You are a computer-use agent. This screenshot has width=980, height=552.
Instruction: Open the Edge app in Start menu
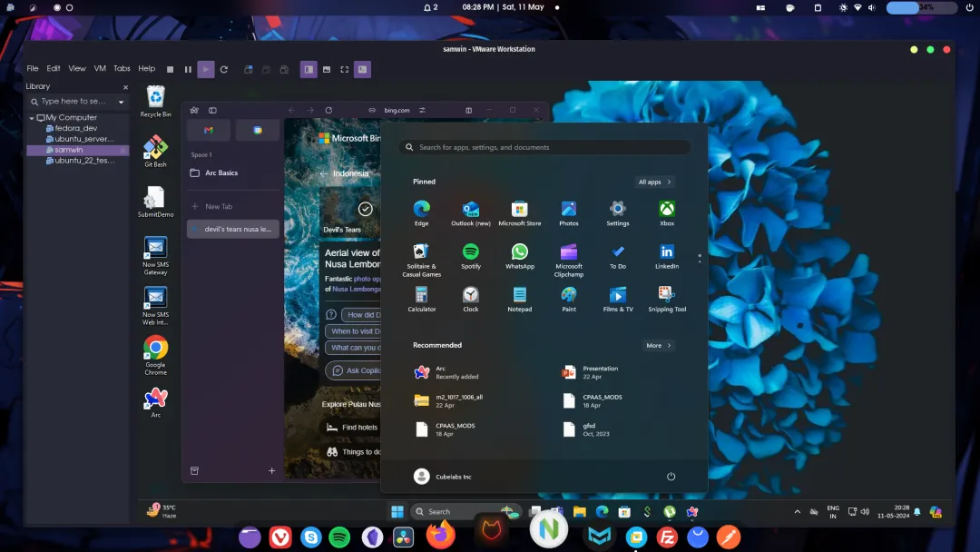[x=421, y=213]
